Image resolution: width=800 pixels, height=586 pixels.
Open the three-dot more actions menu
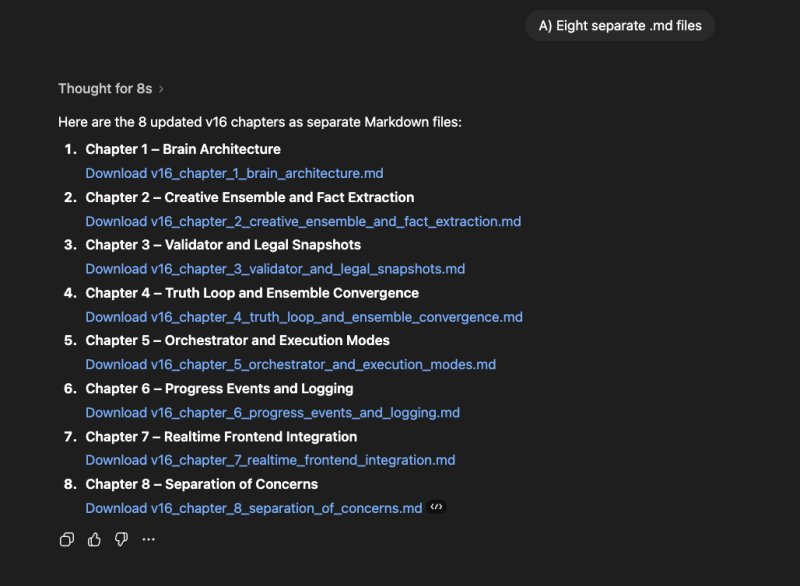[x=149, y=540]
